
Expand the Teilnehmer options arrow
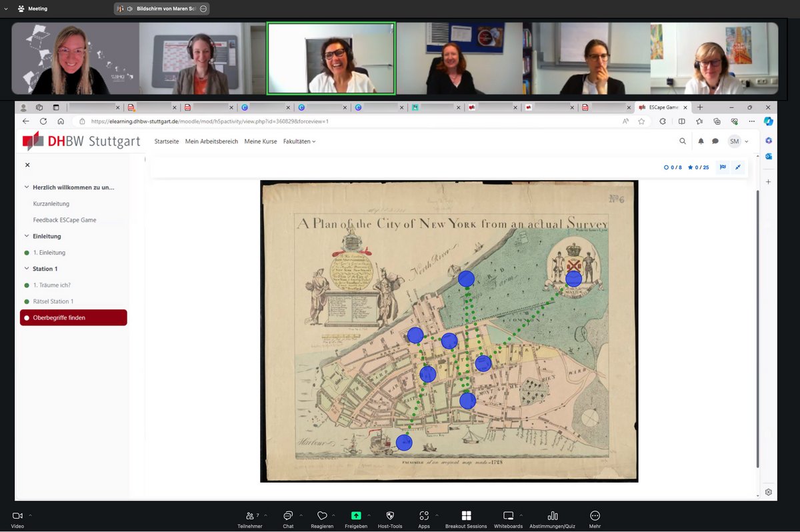coord(265,515)
